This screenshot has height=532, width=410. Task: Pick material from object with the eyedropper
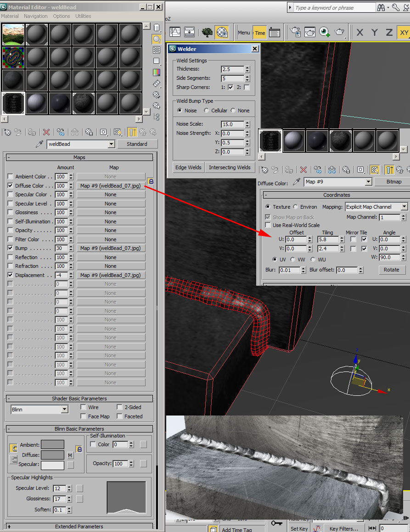(x=40, y=144)
